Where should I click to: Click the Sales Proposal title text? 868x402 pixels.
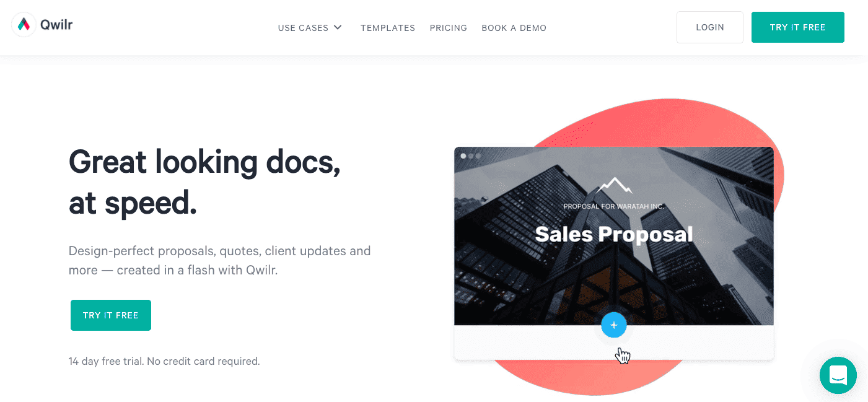click(x=614, y=234)
